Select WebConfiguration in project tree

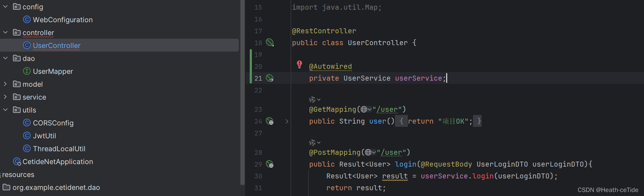63,20
